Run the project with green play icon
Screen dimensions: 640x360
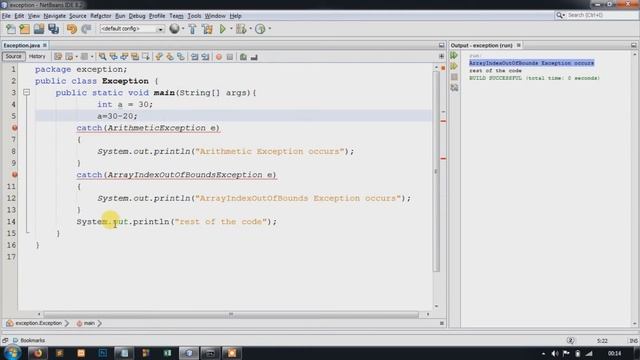point(223,29)
